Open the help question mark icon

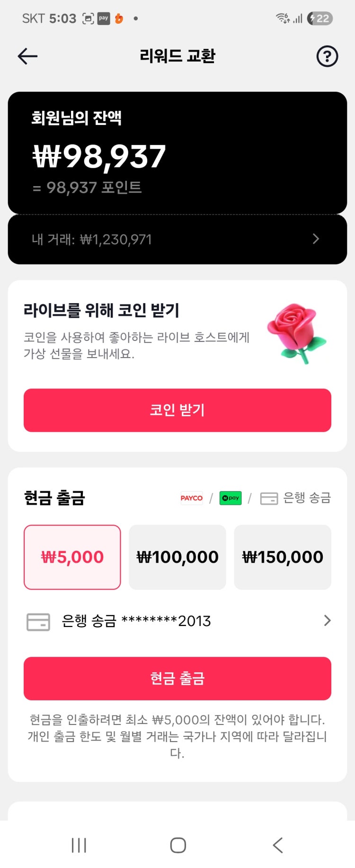[x=327, y=56]
